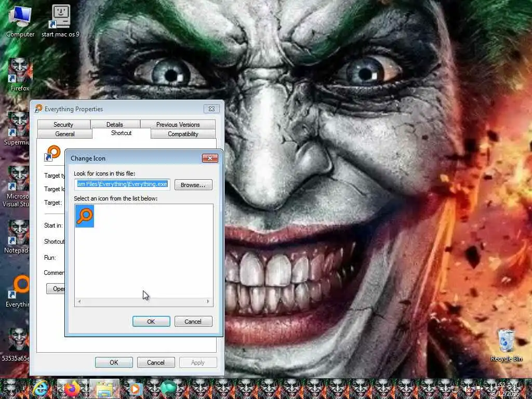Click Cancel in Everything Properties window
This screenshot has width=532, height=399.
(x=156, y=362)
